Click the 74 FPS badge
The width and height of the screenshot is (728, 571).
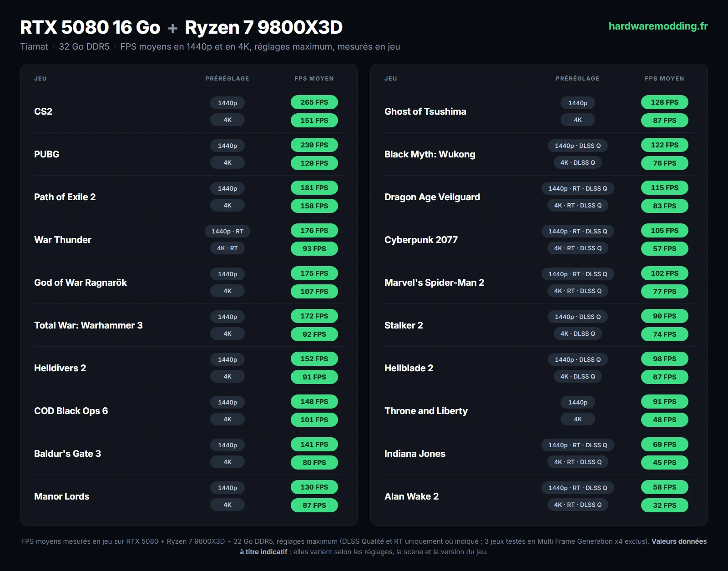[x=665, y=334]
